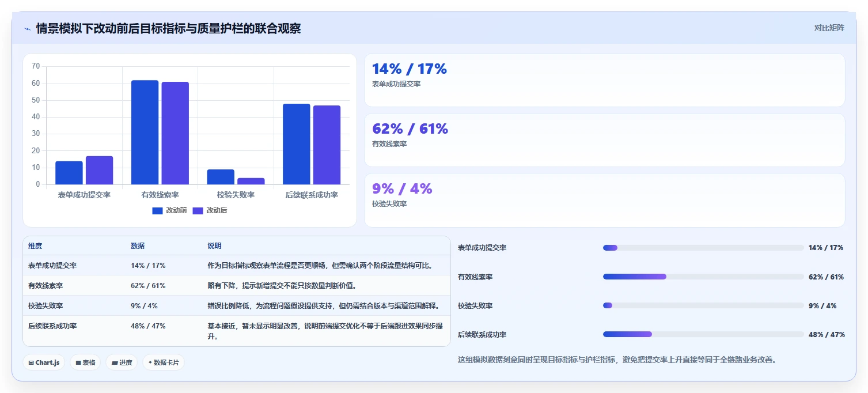Image resolution: width=868 pixels, height=393 pixels.
Task: Click the note starting 基本接近
Action: click(x=325, y=331)
